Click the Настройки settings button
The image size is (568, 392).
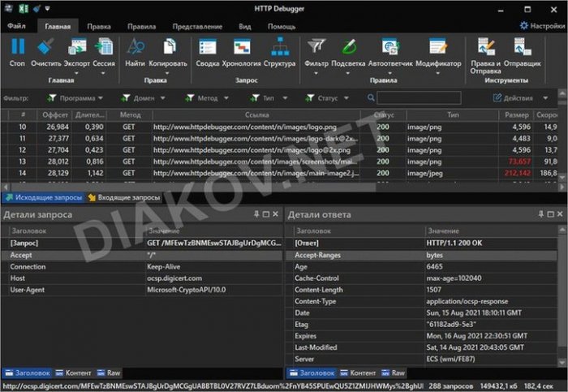point(541,26)
